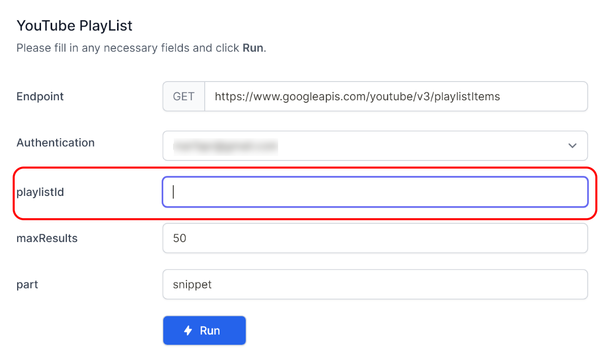Image resolution: width=608 pixels, height=364 pixels.
Task: Click the Run button
Action: coord(204,331)
